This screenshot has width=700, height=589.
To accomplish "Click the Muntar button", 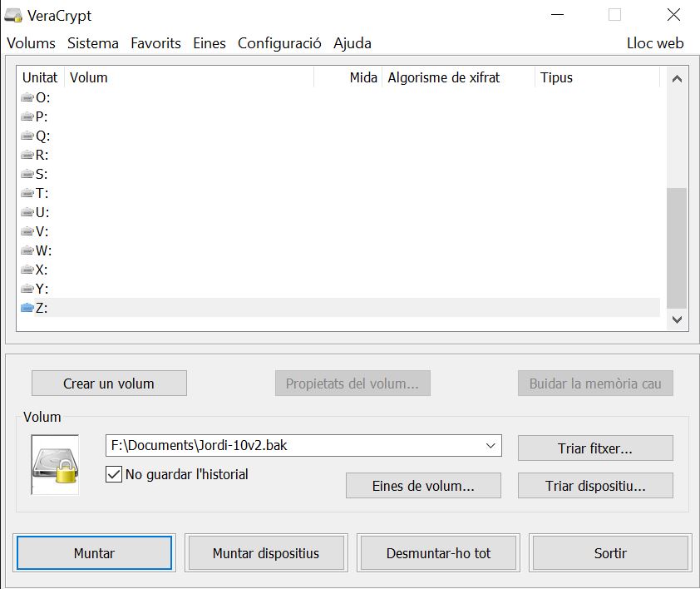I will click(x=94, y=552).
